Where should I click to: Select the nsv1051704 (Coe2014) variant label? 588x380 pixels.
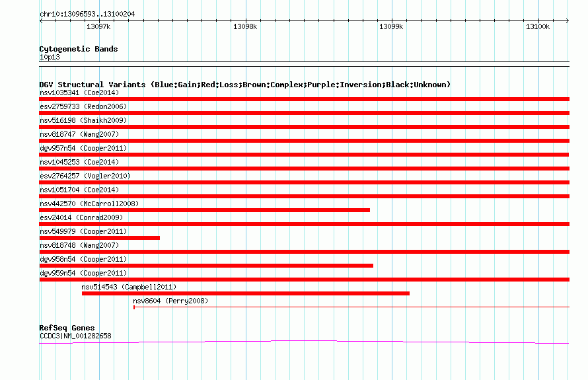point(79,190)
